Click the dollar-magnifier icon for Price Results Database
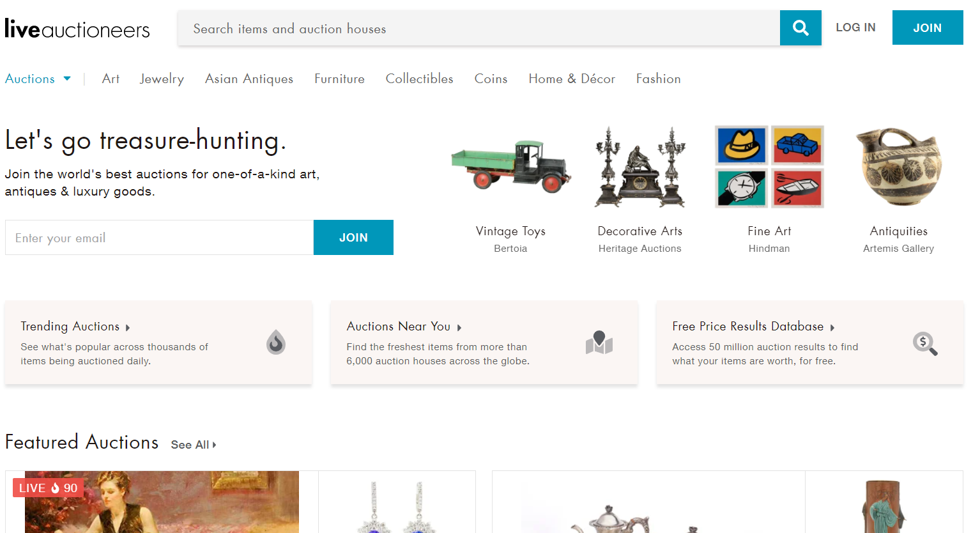Image resolution: width=980 pixels, height=533 pixels. (925, 343)
